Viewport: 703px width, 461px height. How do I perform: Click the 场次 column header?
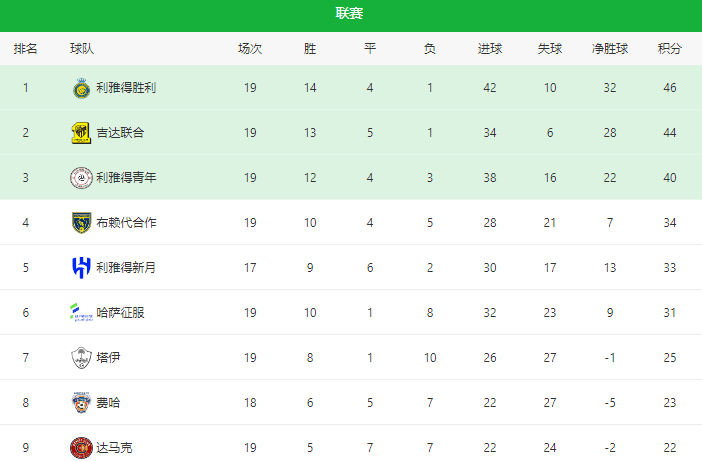point(250,48)
